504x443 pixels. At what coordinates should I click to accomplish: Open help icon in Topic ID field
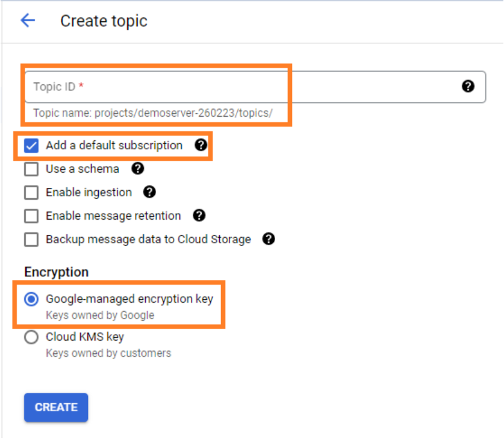(468, 86)
